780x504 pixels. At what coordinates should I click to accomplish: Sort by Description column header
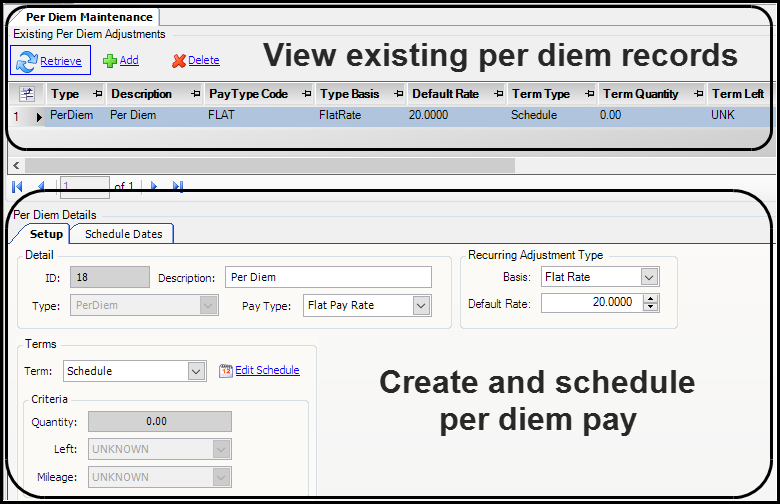[141, 94]
